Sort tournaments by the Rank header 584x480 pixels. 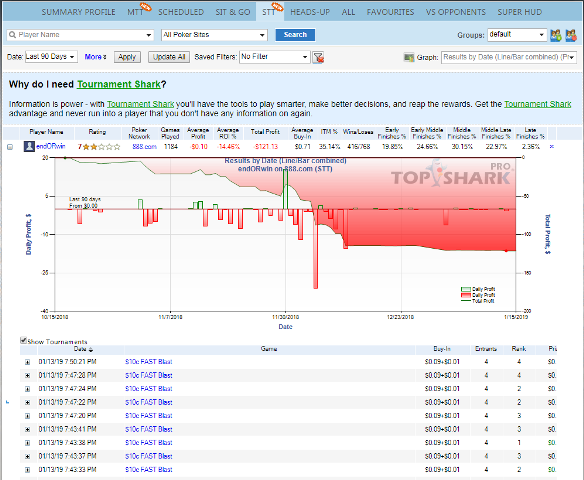[519, 349]
